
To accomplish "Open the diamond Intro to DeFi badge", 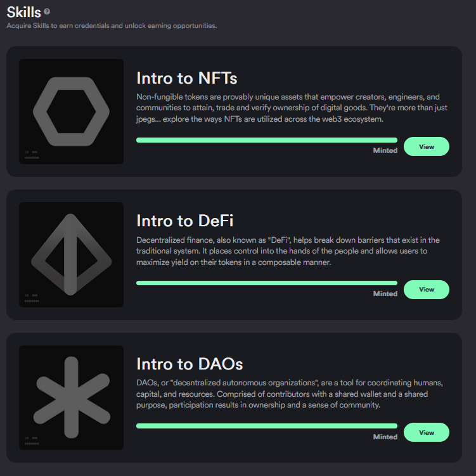I will pyautogui.click(x=72, y=255).
